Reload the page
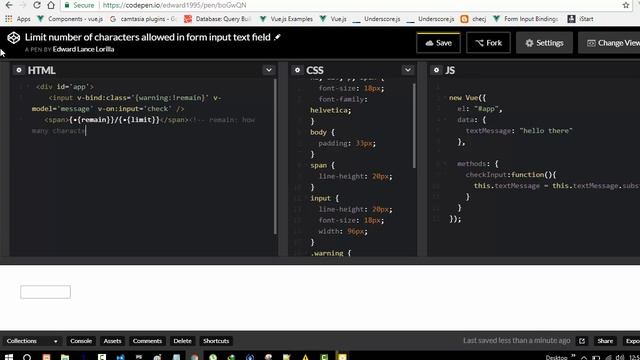Screen dimensions: 640x360 click(x=37, y=5)
